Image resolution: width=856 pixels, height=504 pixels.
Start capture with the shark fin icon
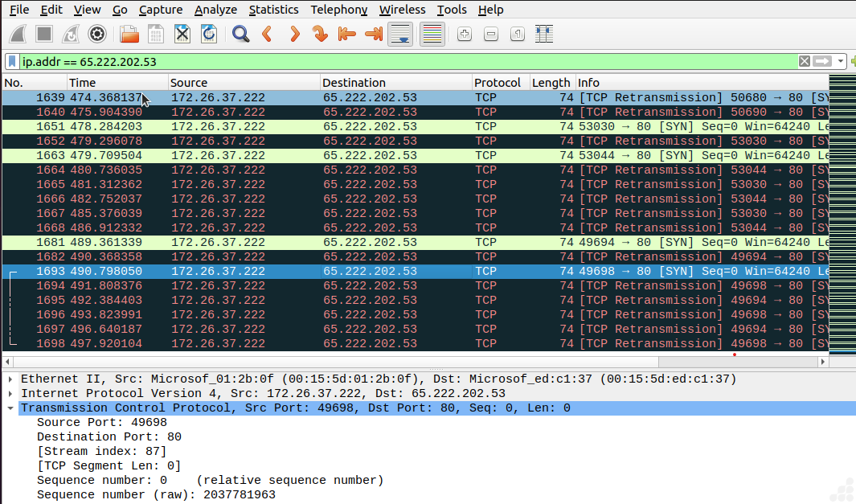(18, 34)
